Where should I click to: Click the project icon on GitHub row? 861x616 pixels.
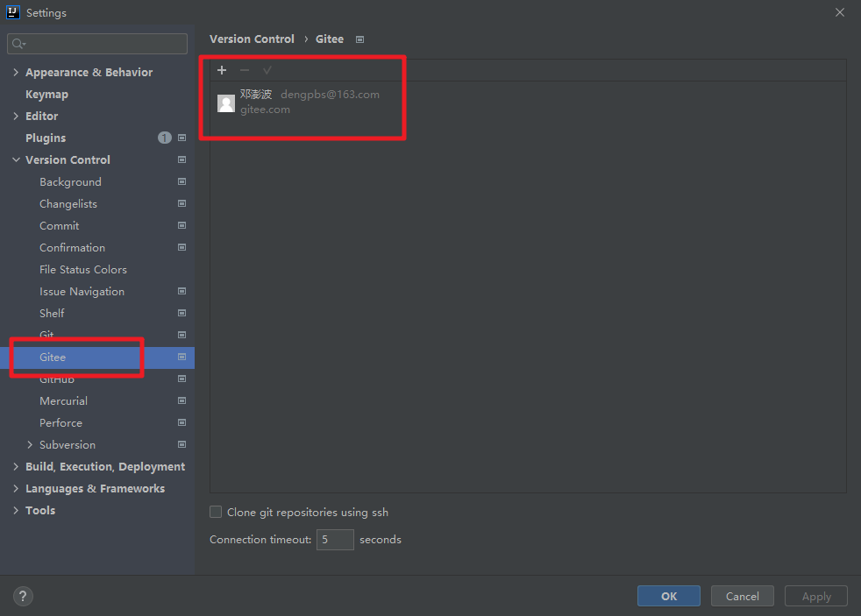click(181, 379)
